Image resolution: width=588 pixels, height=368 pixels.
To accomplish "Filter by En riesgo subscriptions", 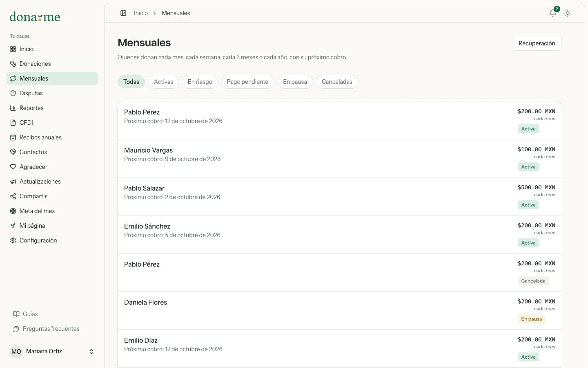I will (x=200, y=82).
